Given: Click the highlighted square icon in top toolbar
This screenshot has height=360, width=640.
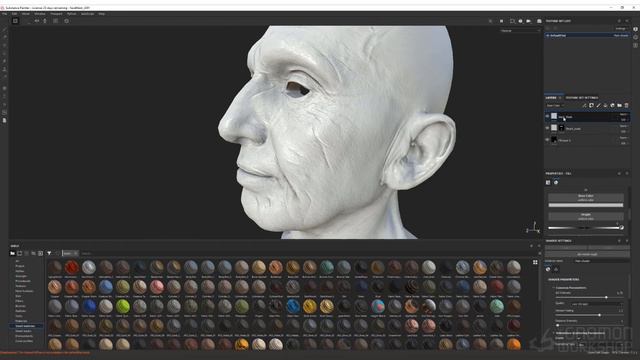Looking at the screenshot, I should tap(15, 21).
